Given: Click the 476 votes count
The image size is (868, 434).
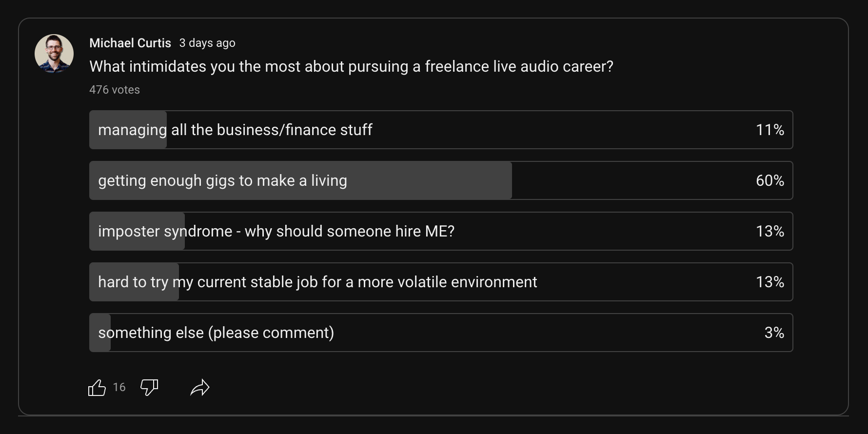Looking at the screenshot, I should point(115,90).
